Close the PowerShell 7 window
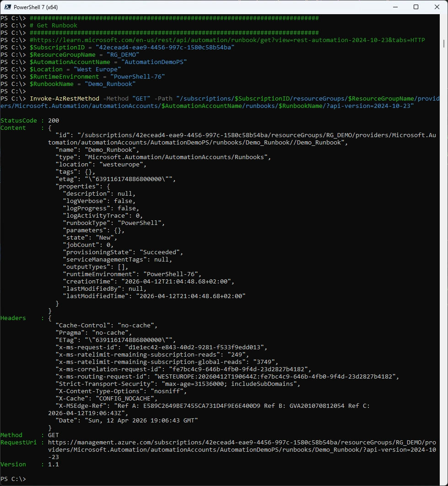448x486 pixels. point(437,7)
